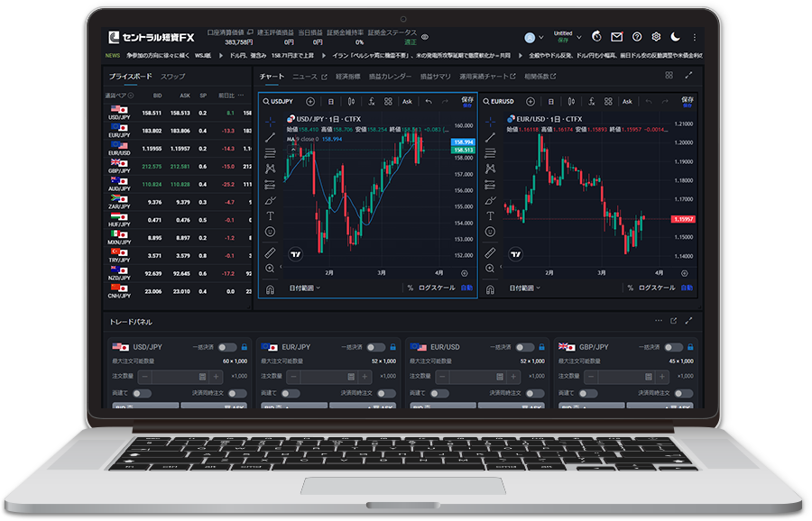Open the settings gear in top header
This screenshot has width=812, height=521.
(x=656, y=37)
